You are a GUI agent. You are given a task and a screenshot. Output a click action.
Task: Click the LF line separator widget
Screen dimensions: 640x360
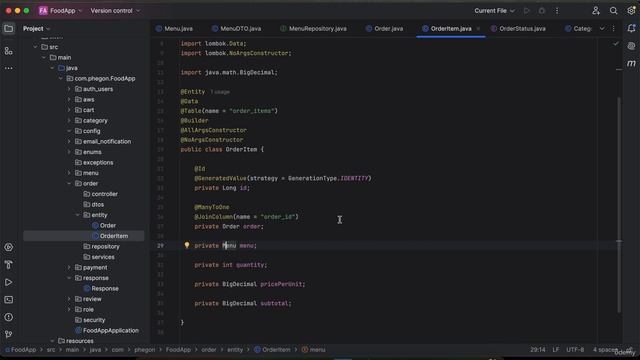[556, 350]
